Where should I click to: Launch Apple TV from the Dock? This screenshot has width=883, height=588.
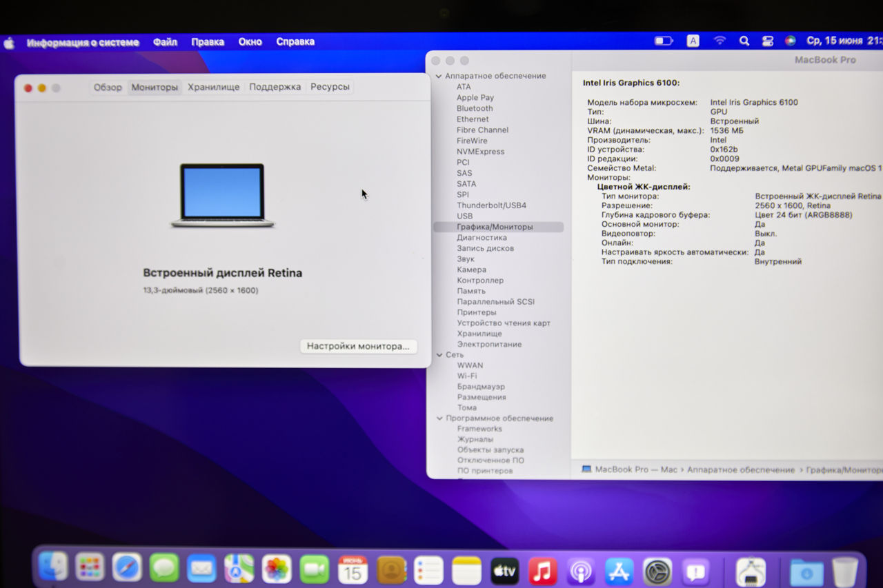504,571
